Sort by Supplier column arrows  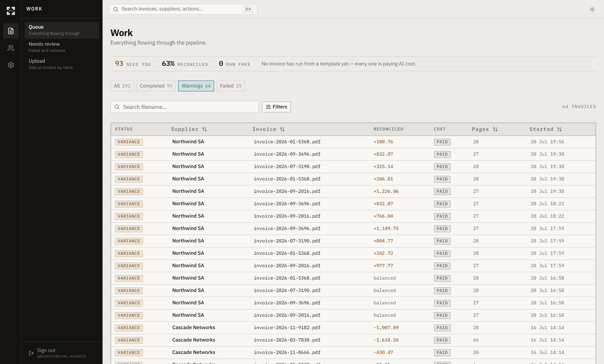204,129
